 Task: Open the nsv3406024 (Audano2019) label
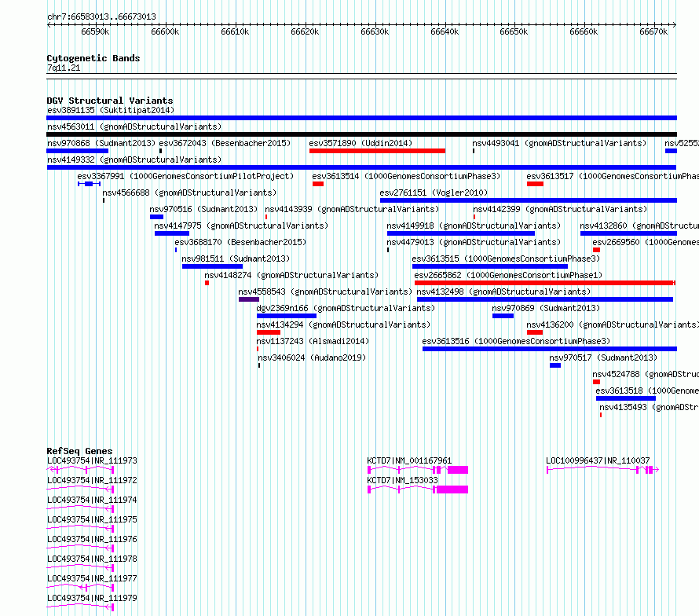point(312,357)
